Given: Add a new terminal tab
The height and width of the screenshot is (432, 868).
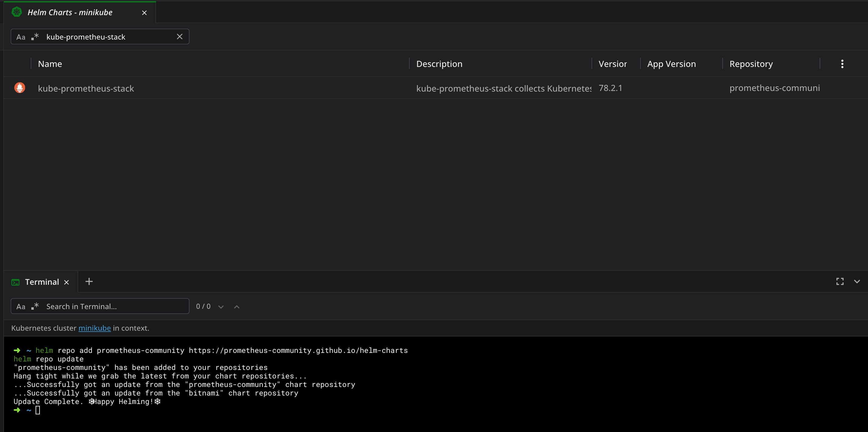Looking at the screenshot, I should (x=89, y=281).
